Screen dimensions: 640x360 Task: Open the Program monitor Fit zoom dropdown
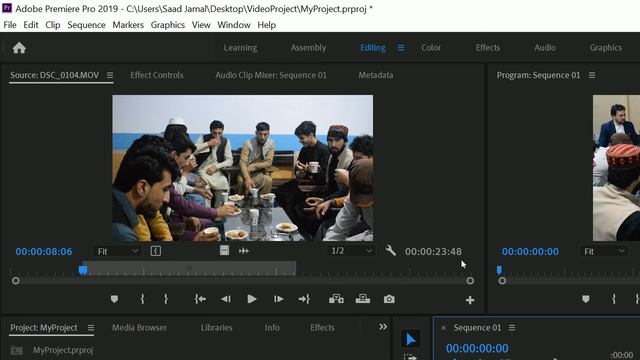point(604,251)
